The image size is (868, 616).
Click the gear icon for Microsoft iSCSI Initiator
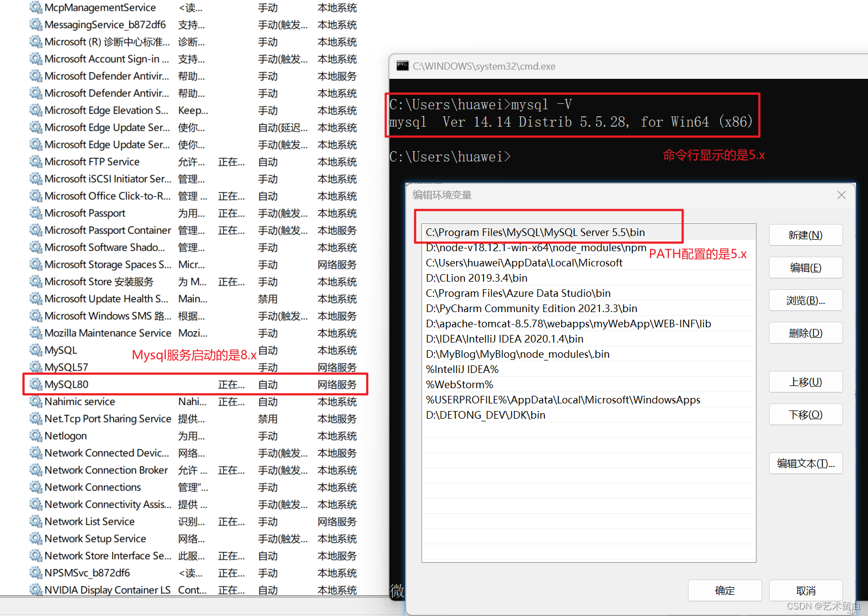click(x=36, y=179)
